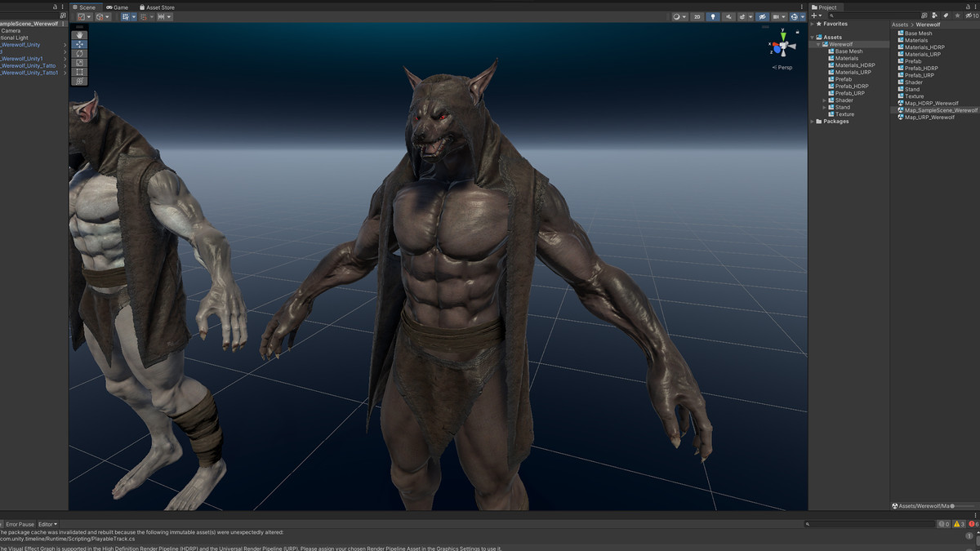Select the Project tab

point(824,7)
